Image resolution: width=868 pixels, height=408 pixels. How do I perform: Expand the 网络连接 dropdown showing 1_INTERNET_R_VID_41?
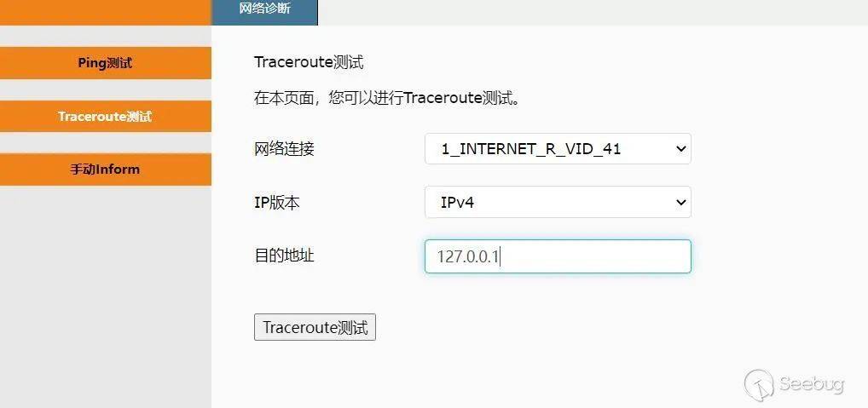tap(558, 149)
